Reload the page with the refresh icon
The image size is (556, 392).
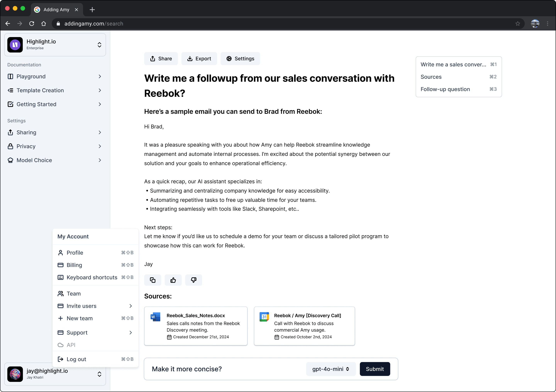coord(32,24)
